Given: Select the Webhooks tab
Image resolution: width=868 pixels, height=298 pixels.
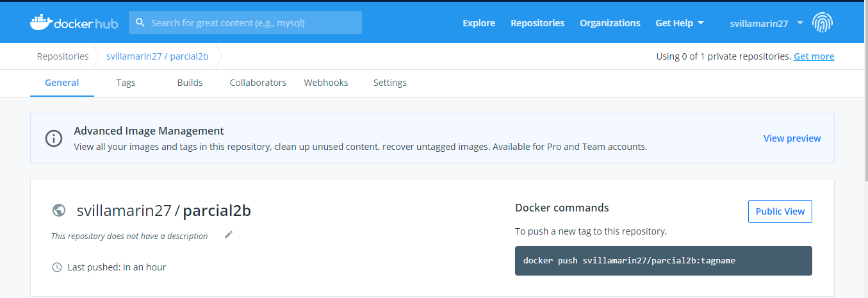Looking at the screenshot, I should coord(326,83).
